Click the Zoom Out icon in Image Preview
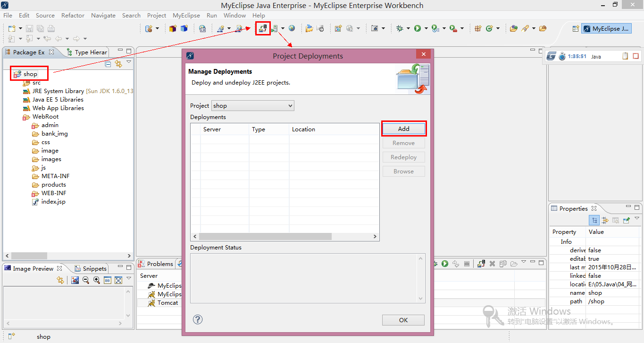Screen dimensions: 644x343 pos(86,280)
